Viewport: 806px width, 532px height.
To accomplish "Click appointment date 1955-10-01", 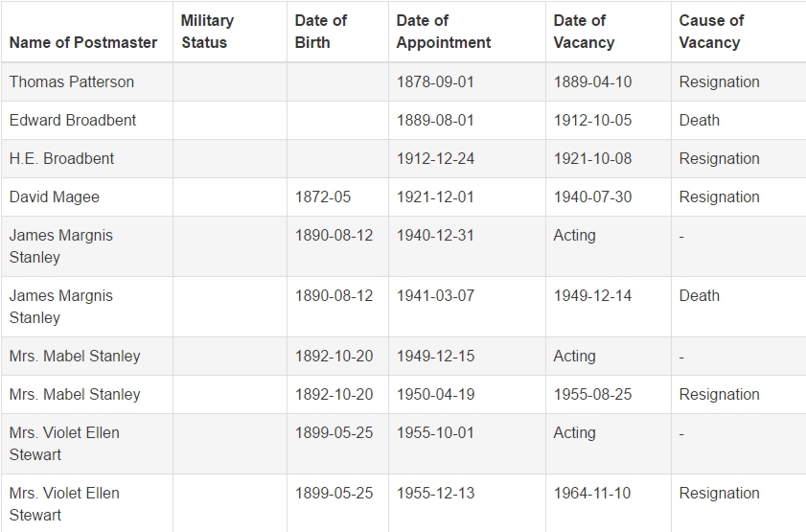I will coord(435,433).
